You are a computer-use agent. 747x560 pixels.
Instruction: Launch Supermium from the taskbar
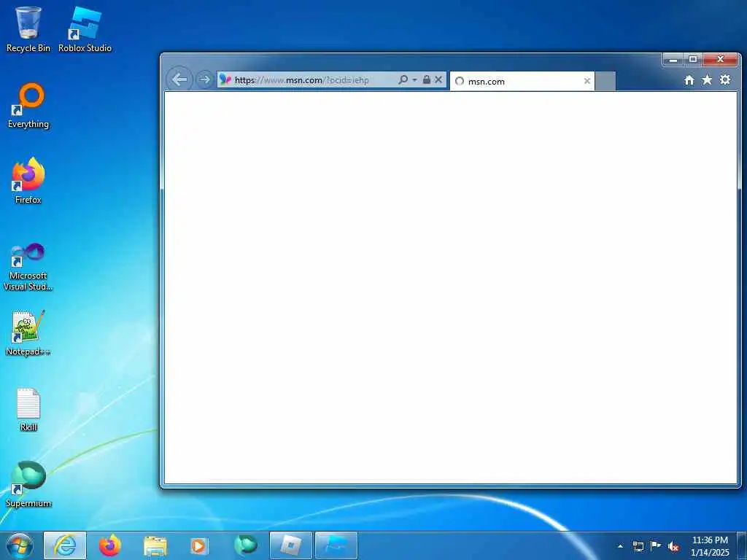tap(245, 545)
